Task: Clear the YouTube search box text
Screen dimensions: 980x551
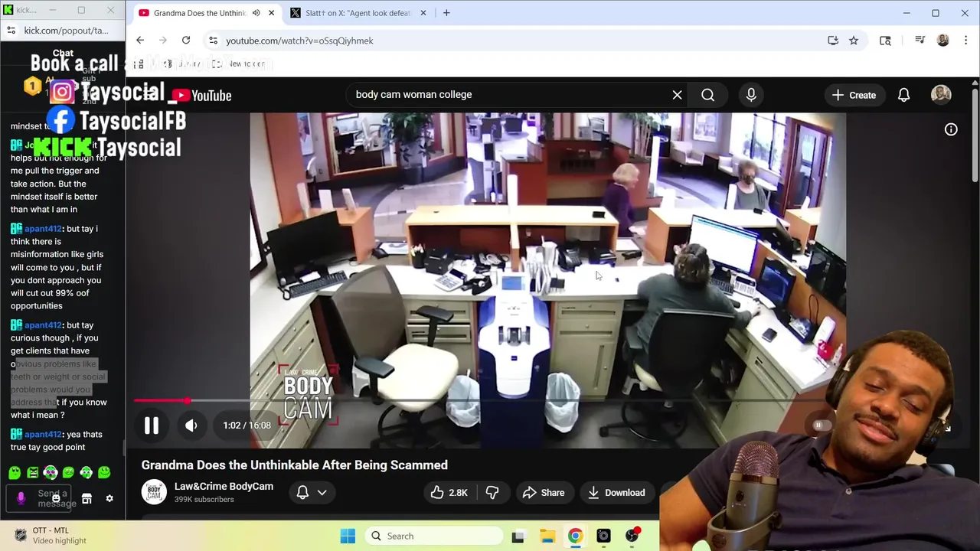Action: pos(677,95)
